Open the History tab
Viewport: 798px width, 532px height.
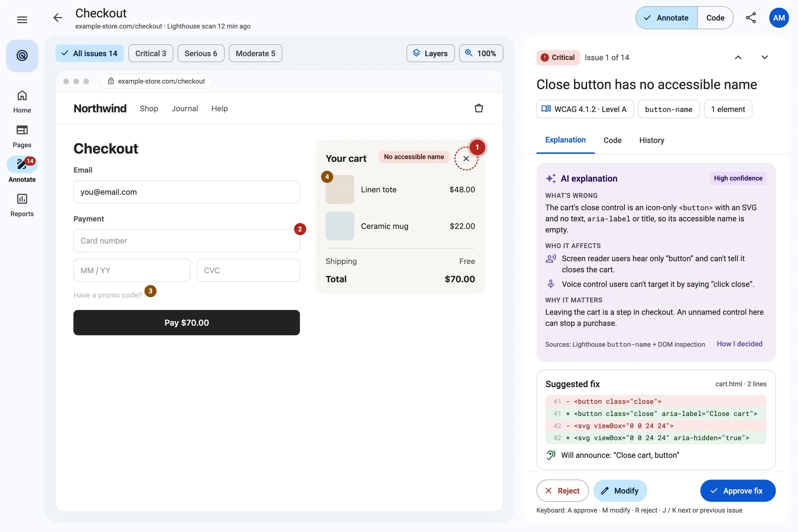pyautogui.click(x=651, y=140)
